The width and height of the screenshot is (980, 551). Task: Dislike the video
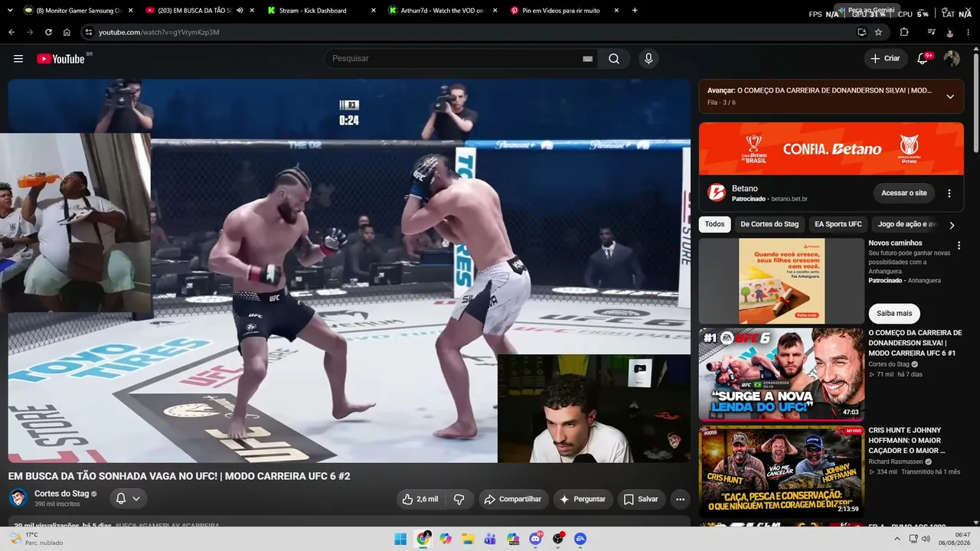(x=459, y=499)
